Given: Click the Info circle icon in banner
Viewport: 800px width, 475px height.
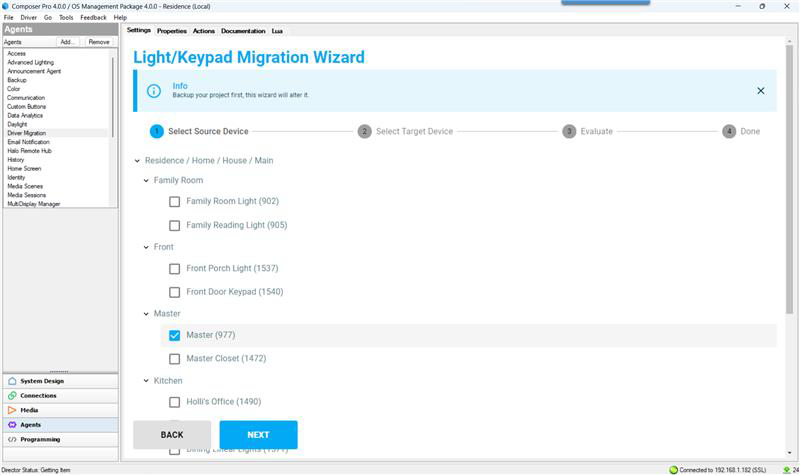Looking at the screenshot, I should coord(154,91).
